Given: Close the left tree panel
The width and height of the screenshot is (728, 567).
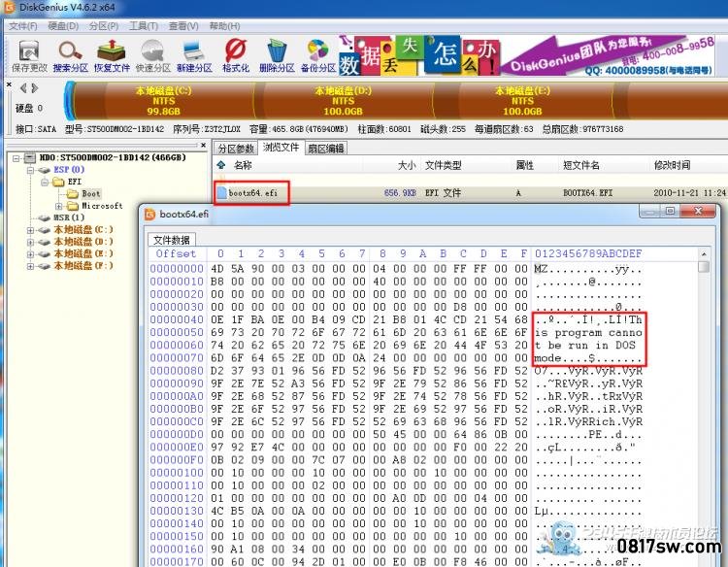Looking at the screenshot, I should (x=203, y=146).
